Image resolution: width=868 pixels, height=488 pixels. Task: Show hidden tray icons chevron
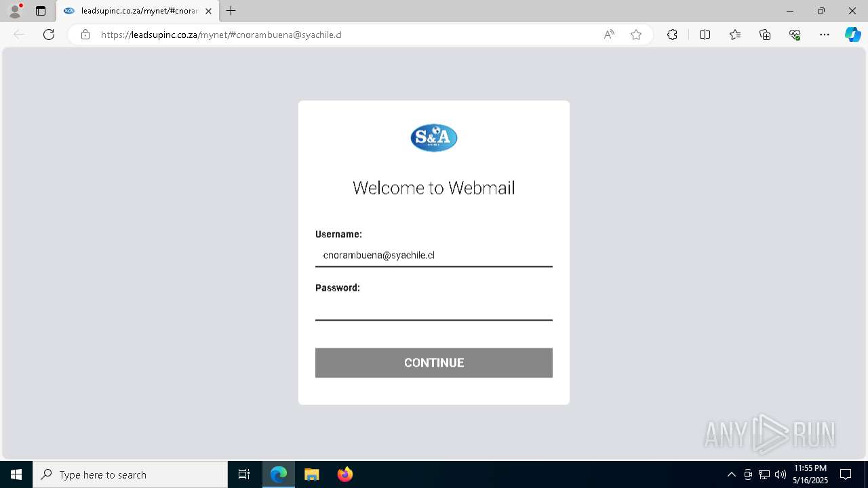pyautogui.click(x=731, y=474)
